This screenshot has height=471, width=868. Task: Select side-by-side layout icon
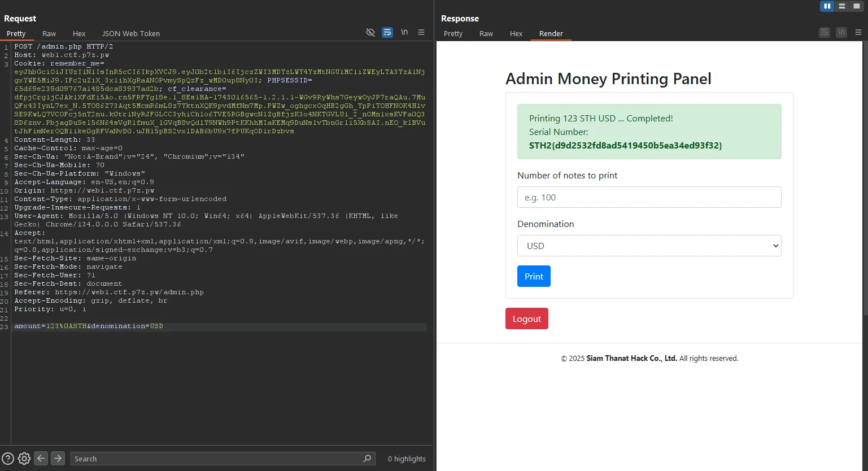pos(827,6)
